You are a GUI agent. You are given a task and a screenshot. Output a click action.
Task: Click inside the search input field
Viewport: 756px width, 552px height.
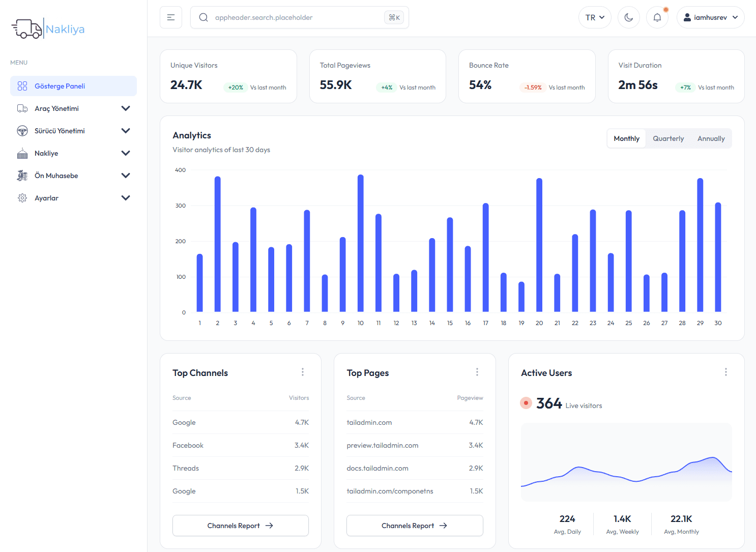click(285, 17)
